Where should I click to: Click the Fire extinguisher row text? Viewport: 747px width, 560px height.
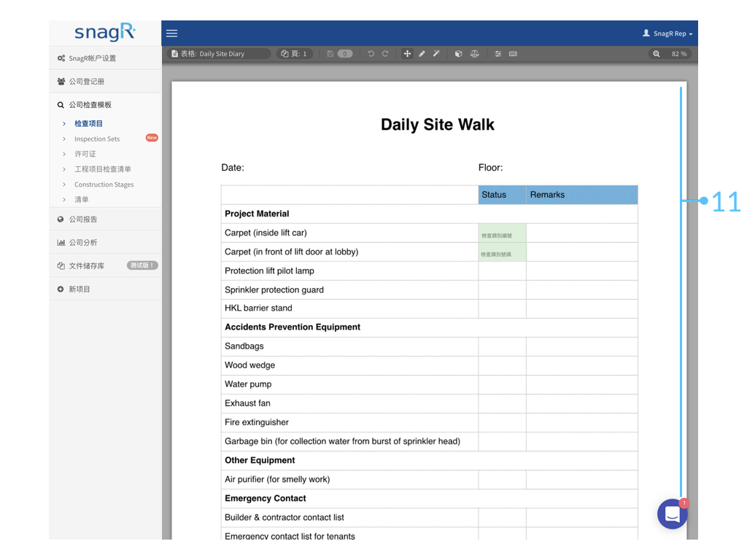pyautogui.click(x=257, y=422)
